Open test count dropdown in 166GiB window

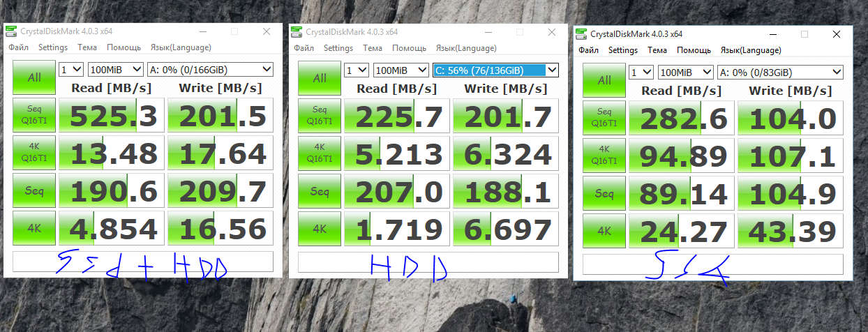(x=71, y=69)
